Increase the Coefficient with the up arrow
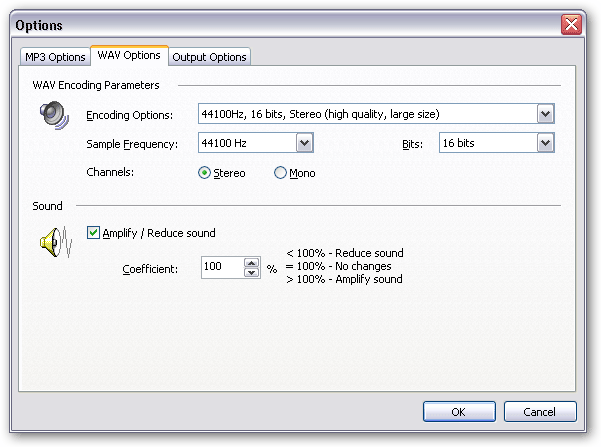 point(251,263)
